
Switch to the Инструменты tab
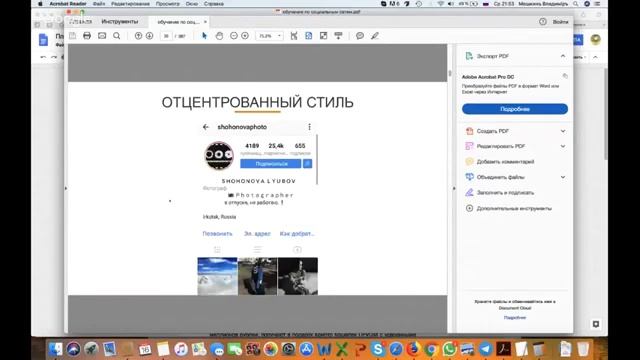coord(120,22)
